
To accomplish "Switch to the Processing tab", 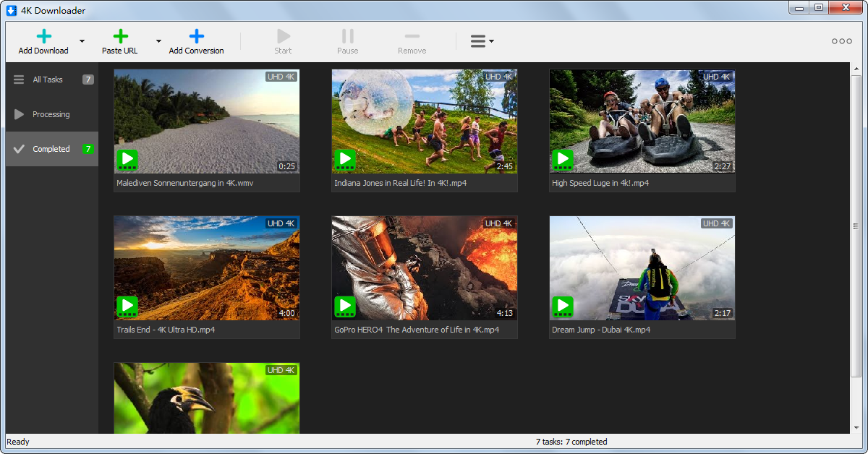I will (51, 114).
